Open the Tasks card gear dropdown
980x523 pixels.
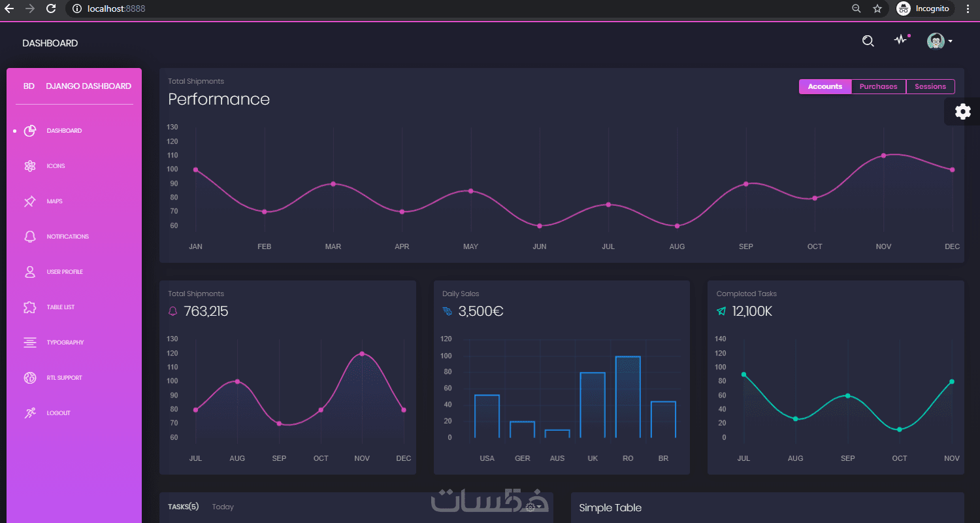[532, 507]
